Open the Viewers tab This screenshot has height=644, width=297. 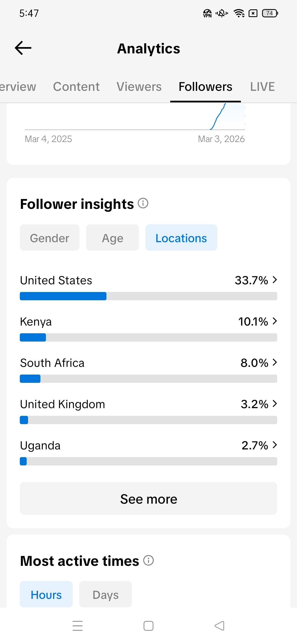(x=139, y=87)
